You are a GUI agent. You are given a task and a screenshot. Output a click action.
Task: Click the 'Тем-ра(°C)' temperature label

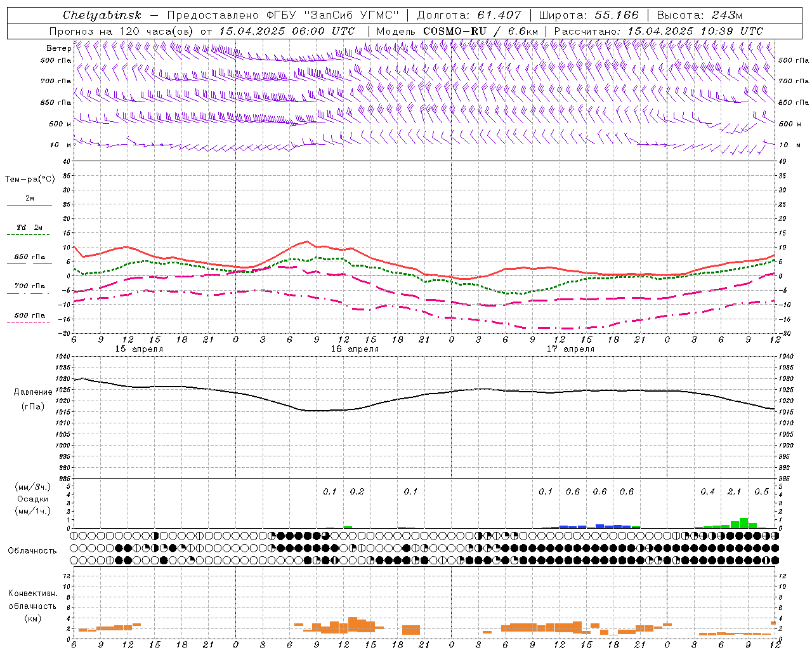[30, 180]
